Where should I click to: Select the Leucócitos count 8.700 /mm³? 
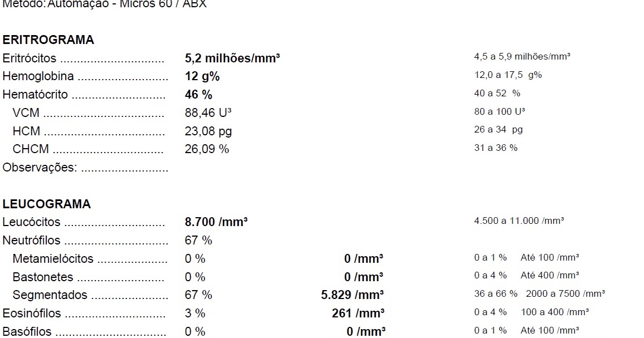216,222
